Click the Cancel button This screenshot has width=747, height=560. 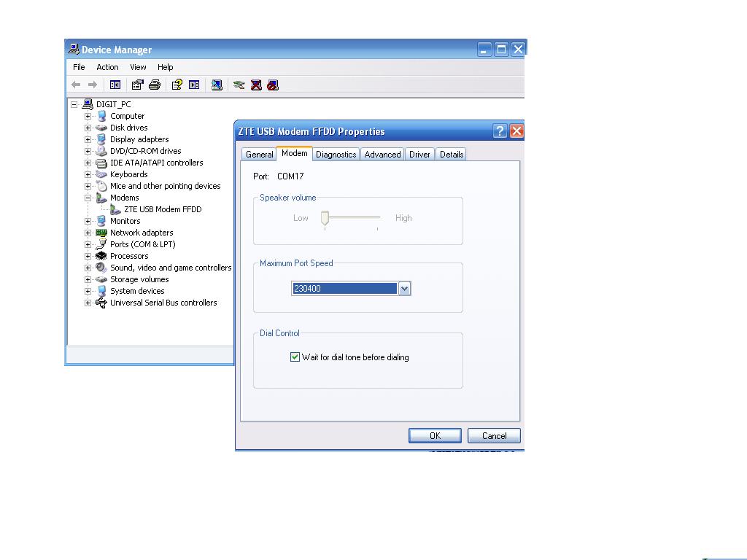494,436
